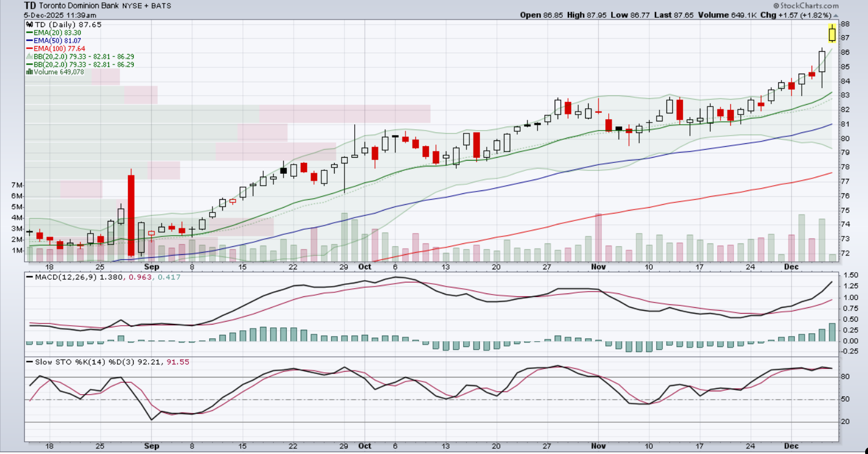Click the Sep label on the bottom date axis
The width and height of the screenshot is (868, 454).
151,446
